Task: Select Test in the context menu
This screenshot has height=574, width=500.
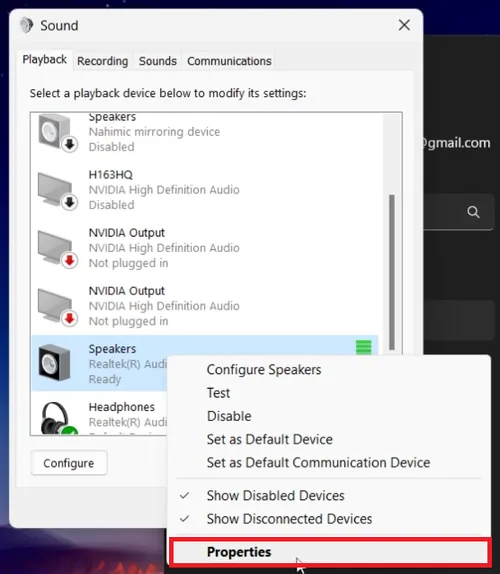Action: [219, 393]
